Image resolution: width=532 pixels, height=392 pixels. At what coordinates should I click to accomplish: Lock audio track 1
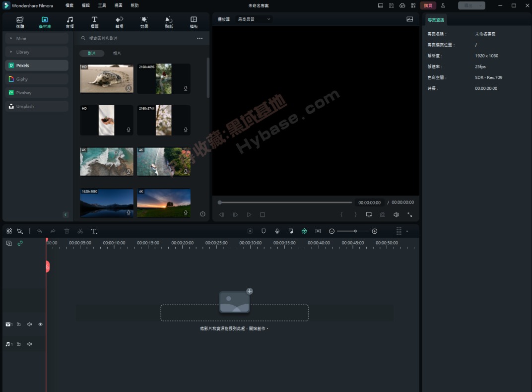pos(19,344)
